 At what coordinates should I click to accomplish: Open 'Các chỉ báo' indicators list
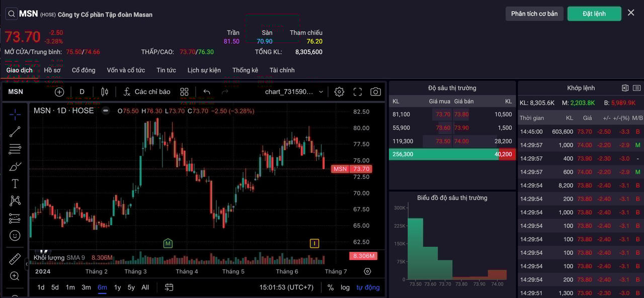[x=146, y=92]
